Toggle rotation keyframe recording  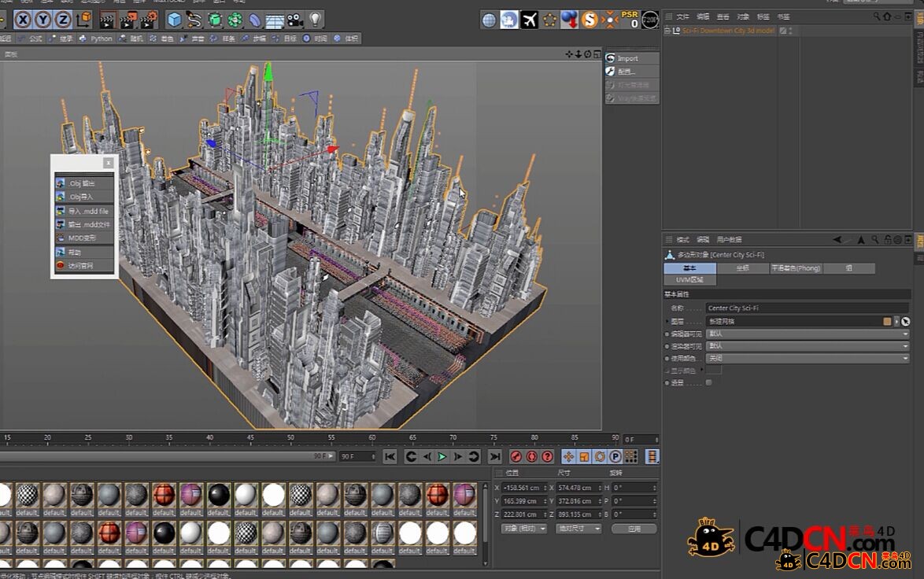600,456
